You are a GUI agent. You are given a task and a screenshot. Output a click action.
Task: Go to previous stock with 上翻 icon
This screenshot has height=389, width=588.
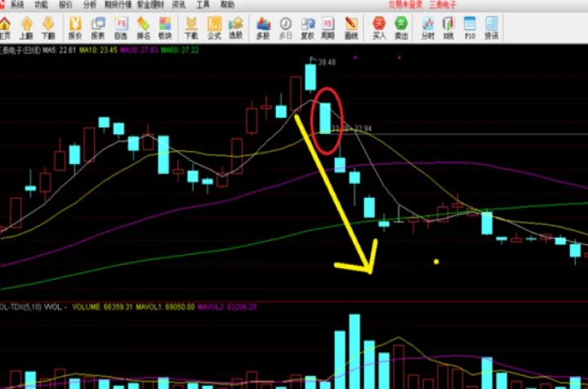27,27
